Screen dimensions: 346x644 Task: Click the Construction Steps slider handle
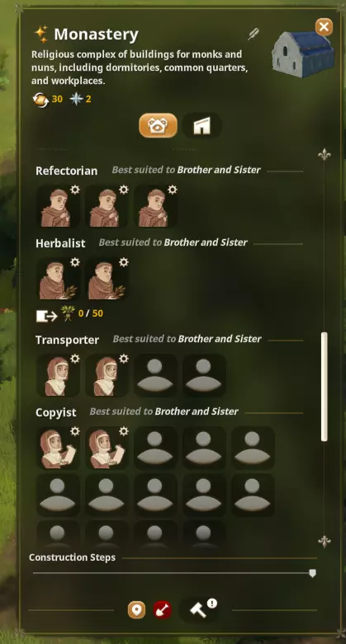[313, 573]
